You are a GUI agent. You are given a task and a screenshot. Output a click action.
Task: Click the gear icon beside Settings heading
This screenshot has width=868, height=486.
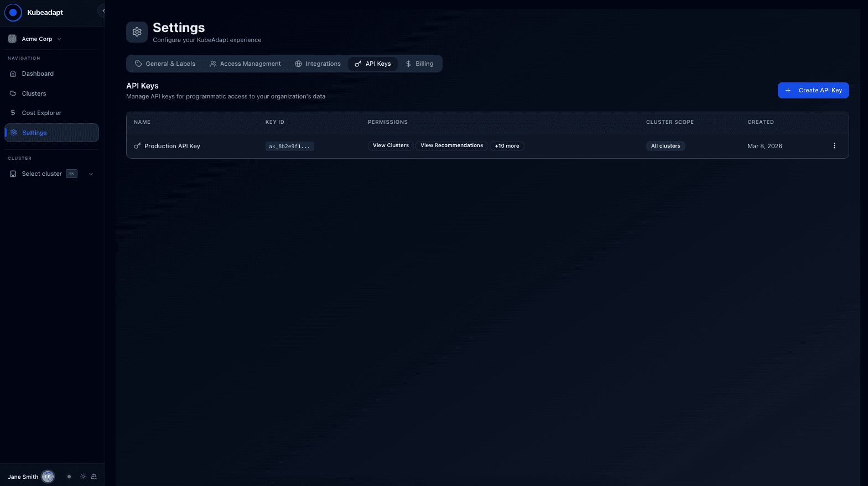(137, 32)
